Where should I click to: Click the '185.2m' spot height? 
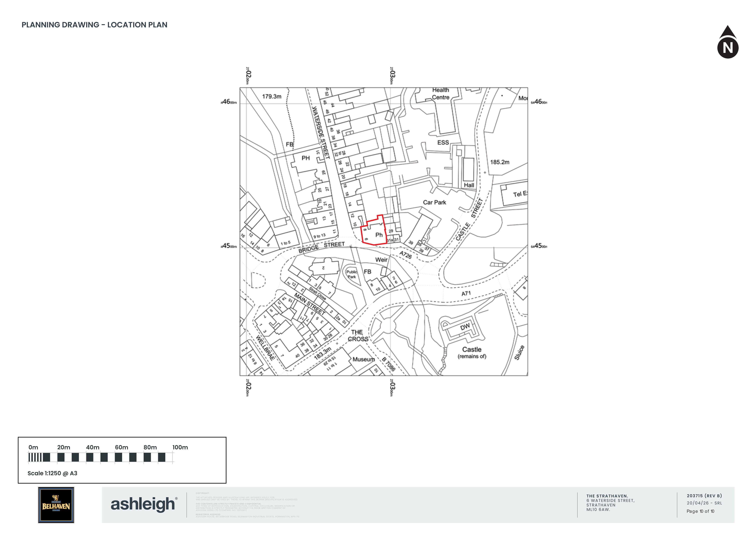[499, 162]
